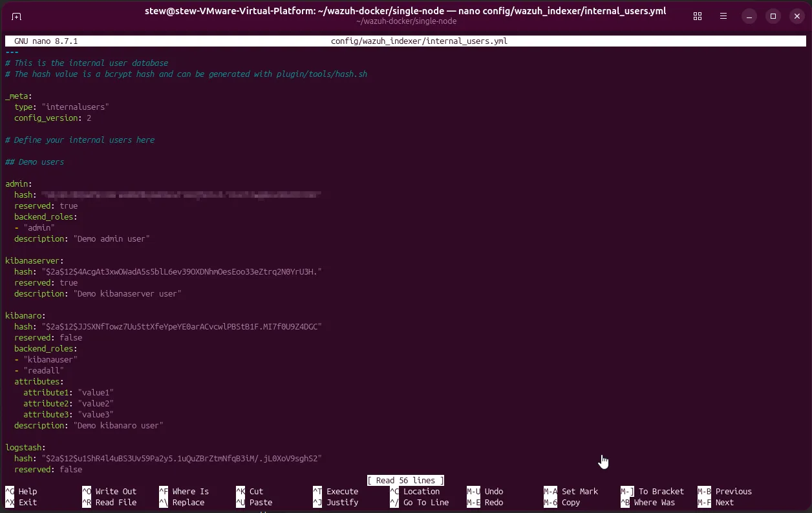
Task: Click the "readall" backend role
Action: 44,371
